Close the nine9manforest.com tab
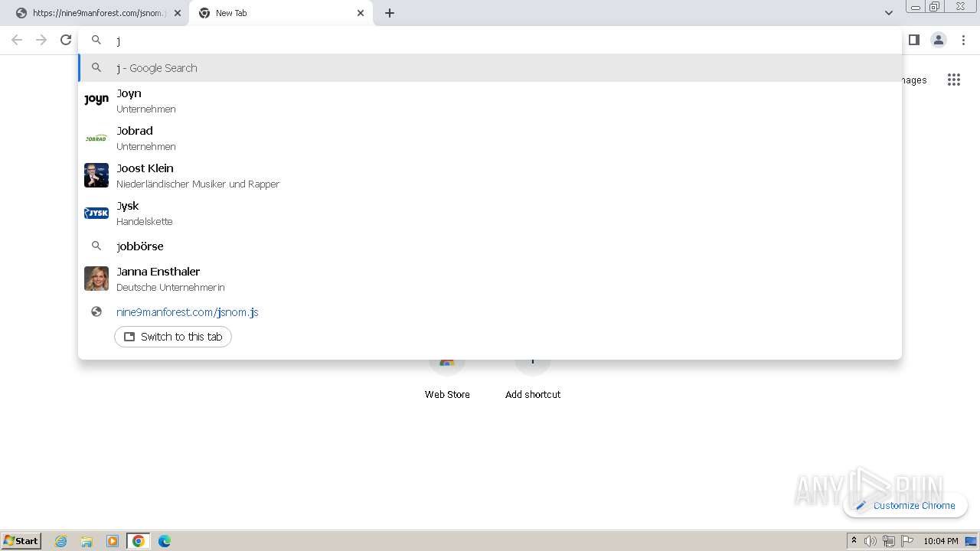 click(x=178, y=13)
